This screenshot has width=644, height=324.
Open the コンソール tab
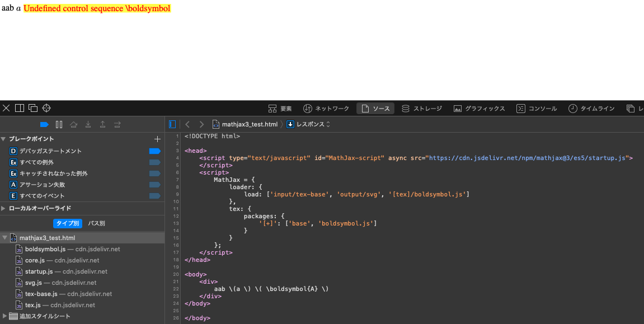(537, 109)
